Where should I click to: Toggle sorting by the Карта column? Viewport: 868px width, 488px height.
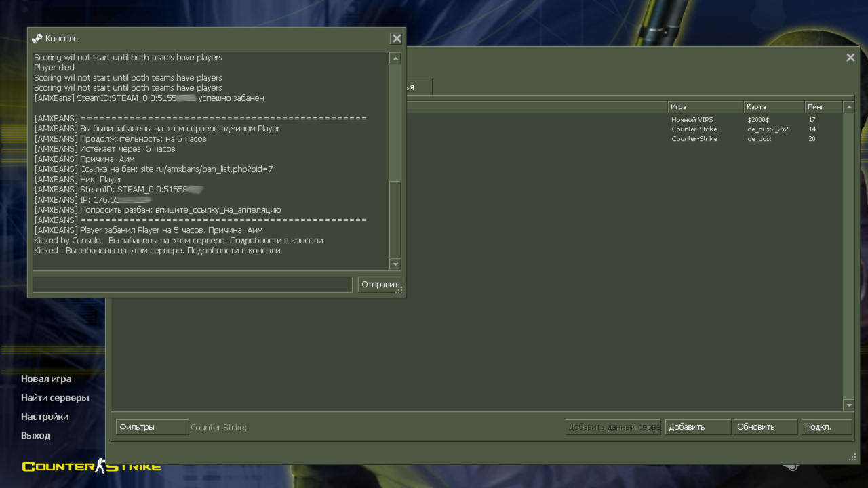coord(773,106)
